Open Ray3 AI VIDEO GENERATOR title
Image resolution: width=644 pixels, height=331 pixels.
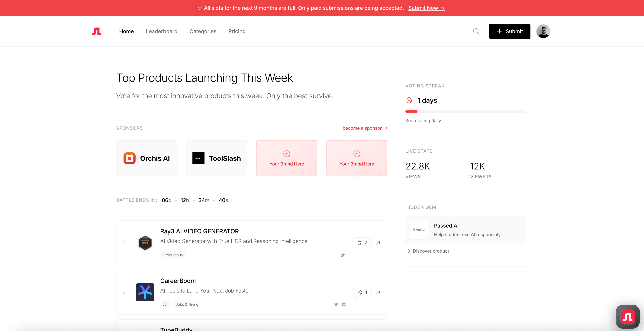pyautogui.click(x=199, y=231)
